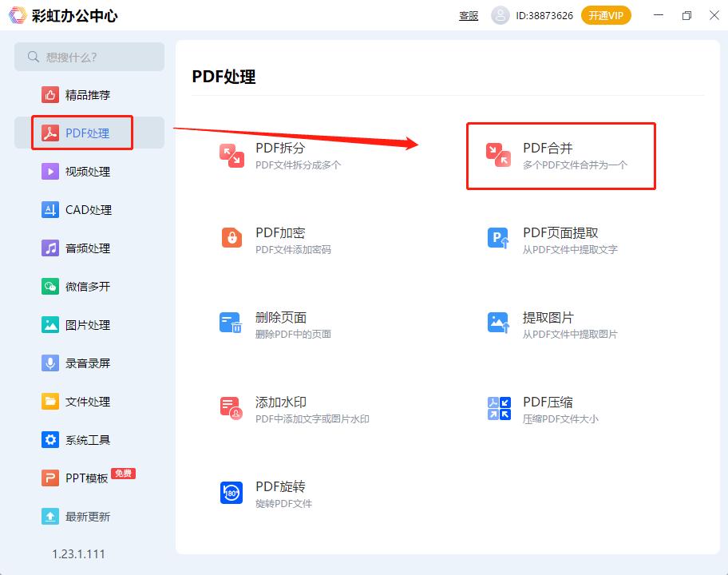
Task: Switch to the 图片处理 category
Action: tap(87, 325)
